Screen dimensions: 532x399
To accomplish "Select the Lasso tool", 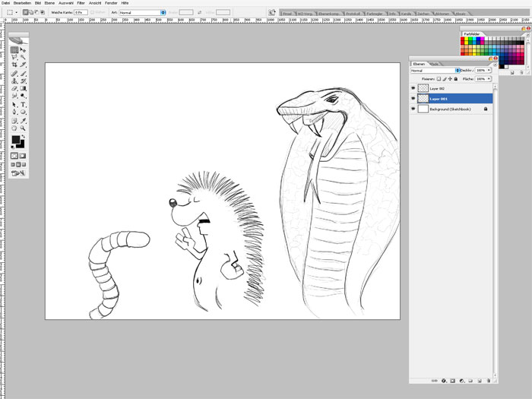I will (x=14, y=58).
